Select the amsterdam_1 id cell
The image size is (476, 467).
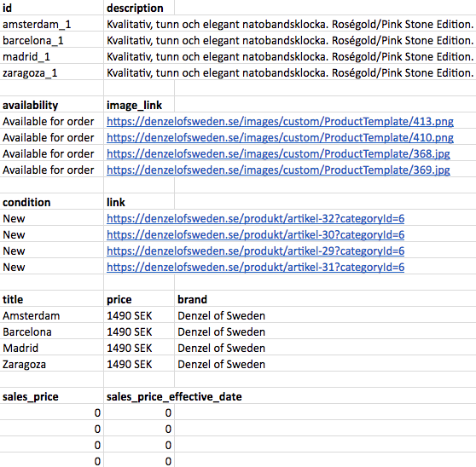pos(51,25)
